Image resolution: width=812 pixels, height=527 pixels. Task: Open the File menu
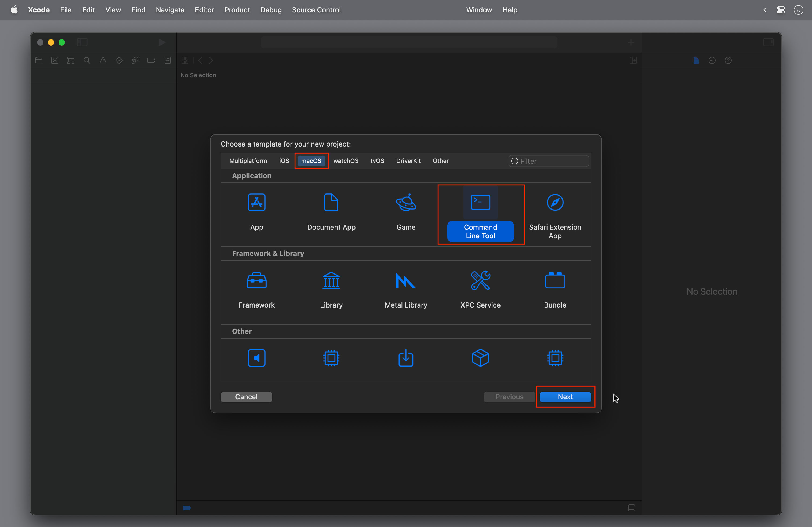tap(66, 10)
